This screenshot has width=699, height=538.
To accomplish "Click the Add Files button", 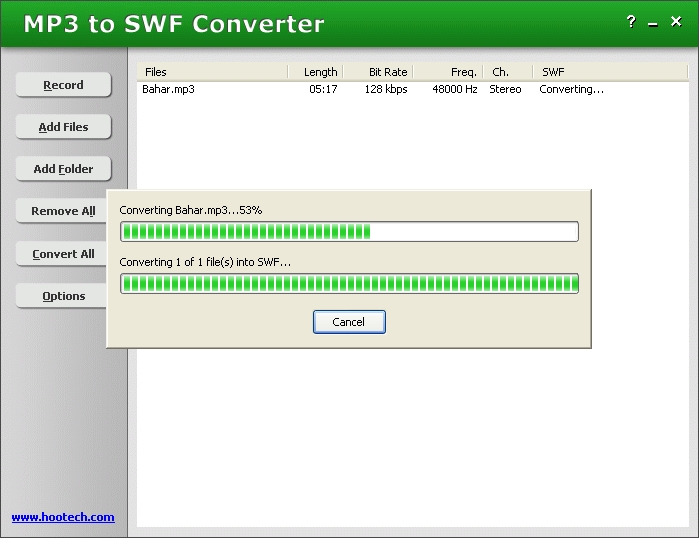I will tap(63, 127).
